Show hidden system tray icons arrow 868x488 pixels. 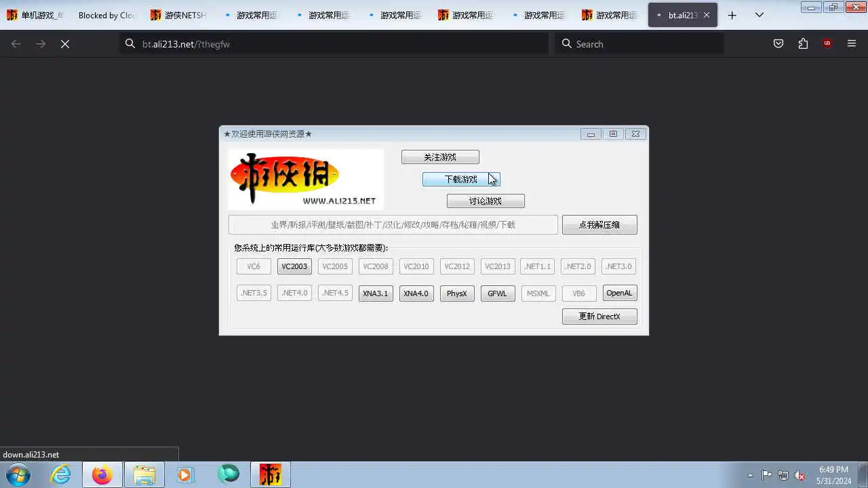point(750,475)
